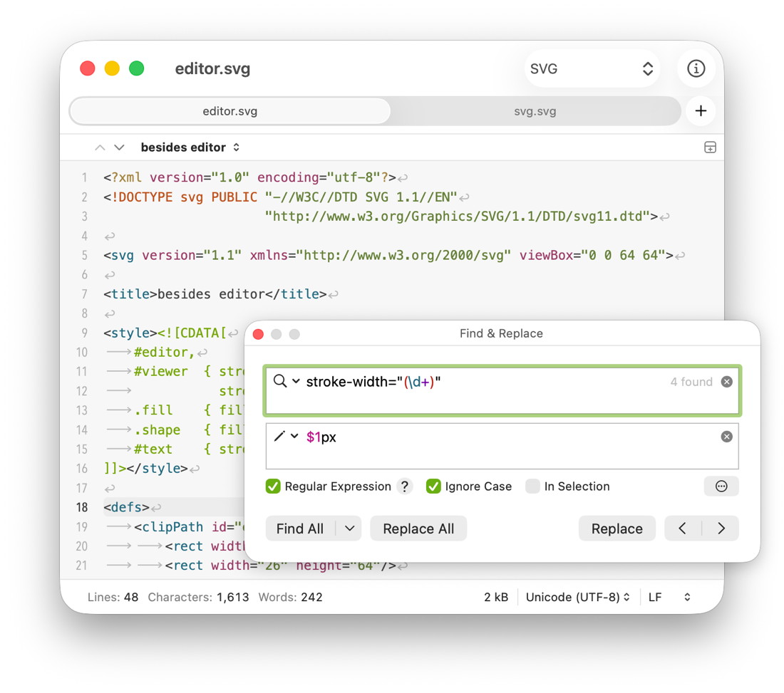
Task: Open the SVG syntax picker
Action: point(592,68)
